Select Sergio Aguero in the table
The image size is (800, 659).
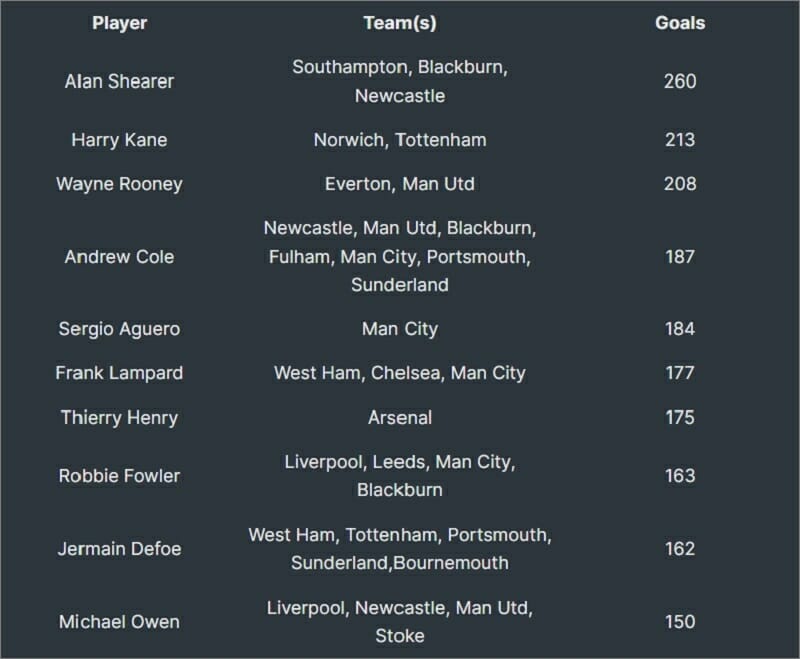(x=119, y=329)
